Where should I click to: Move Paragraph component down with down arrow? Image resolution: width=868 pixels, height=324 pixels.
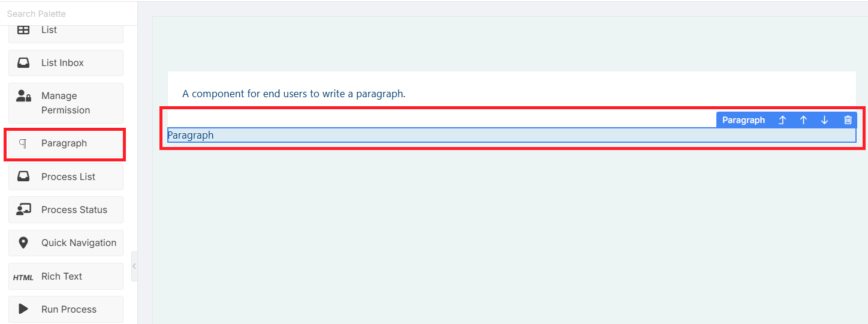824,120
